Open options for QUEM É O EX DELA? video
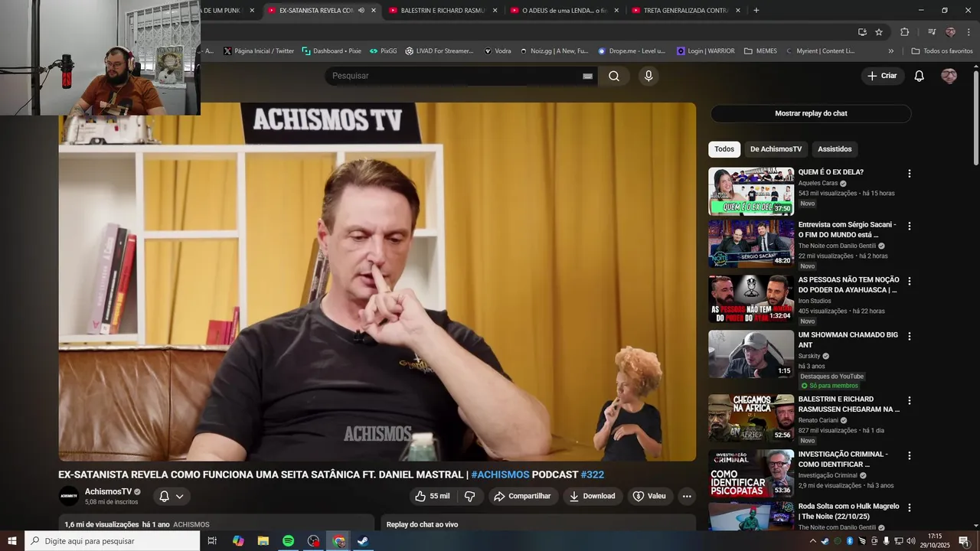This screenshot has width=980, height=551. (910, 174)
